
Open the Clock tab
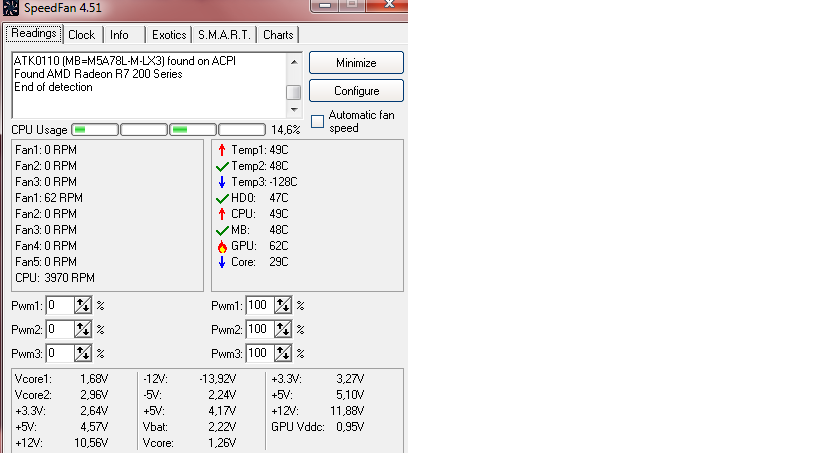82,35
